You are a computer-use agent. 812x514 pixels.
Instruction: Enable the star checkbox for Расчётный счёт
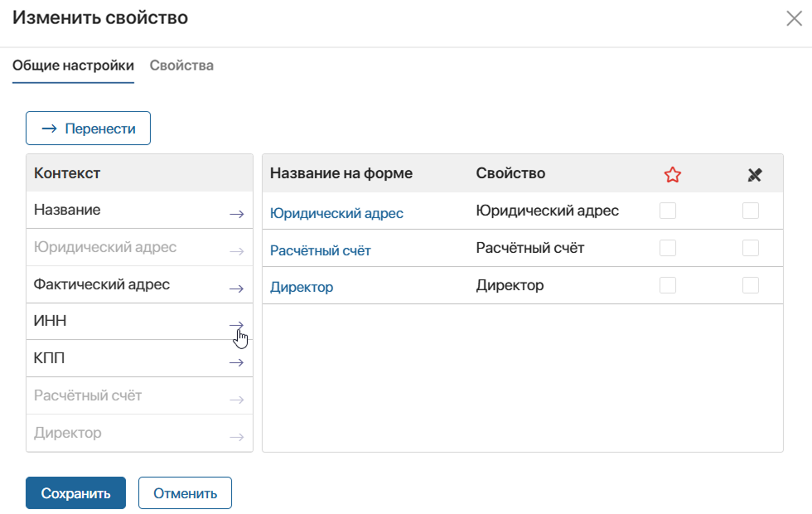pos(668,248)
